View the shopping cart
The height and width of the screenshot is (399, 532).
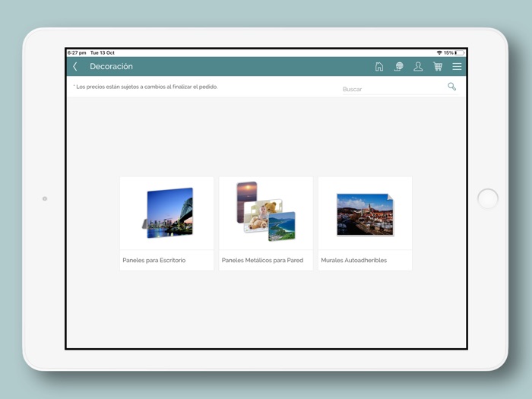(438, 67)
